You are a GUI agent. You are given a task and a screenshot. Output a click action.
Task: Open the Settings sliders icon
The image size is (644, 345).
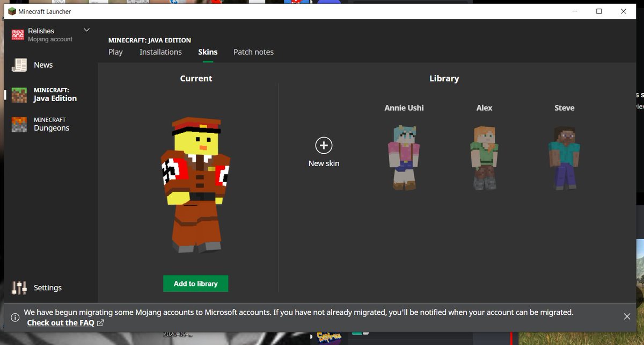point(19,287)
